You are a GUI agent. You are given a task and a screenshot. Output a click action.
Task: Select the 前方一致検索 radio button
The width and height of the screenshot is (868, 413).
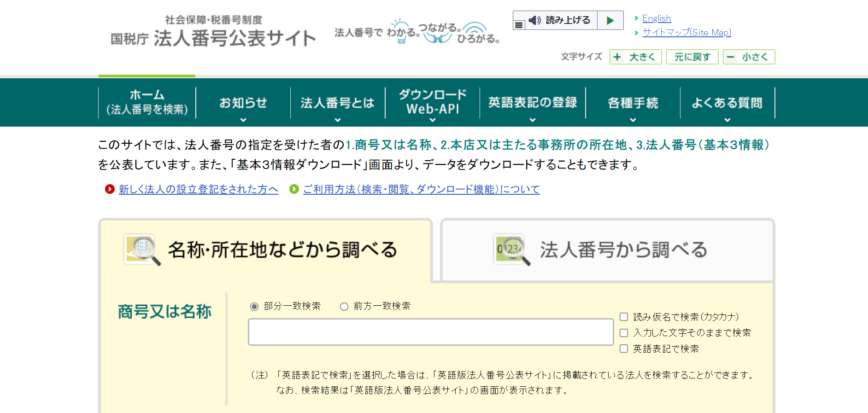pyautogui.click(x=344, y=307)
